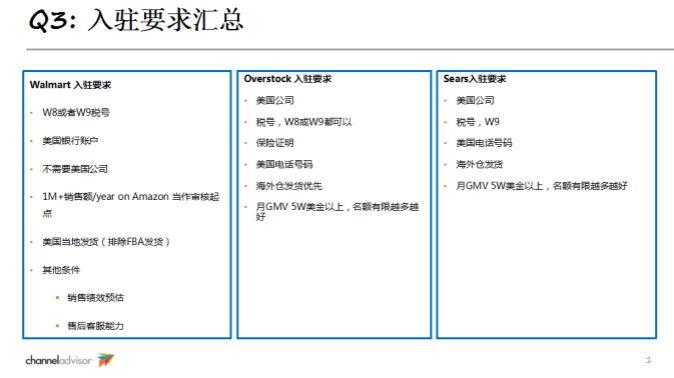Click the Overstock 入驻要求 heading
The width and height of the screenshot is (674, 378).
pyautogui.click(x=288, y=79)
